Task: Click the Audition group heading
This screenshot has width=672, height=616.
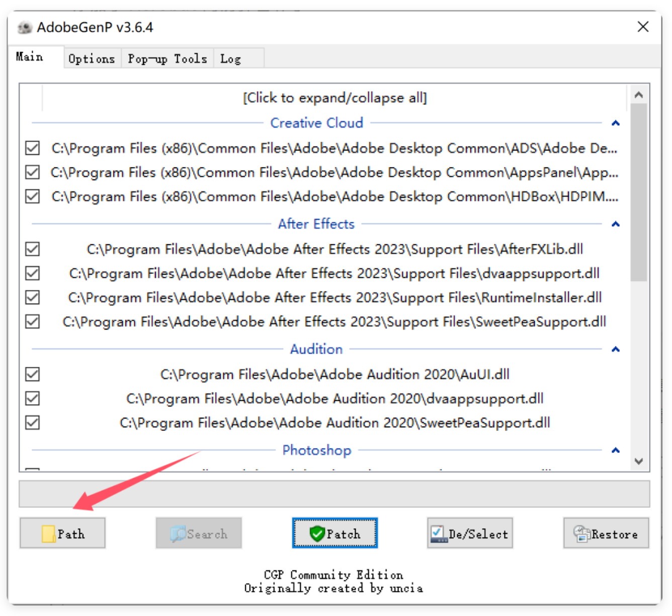Action: pos(316,349)
